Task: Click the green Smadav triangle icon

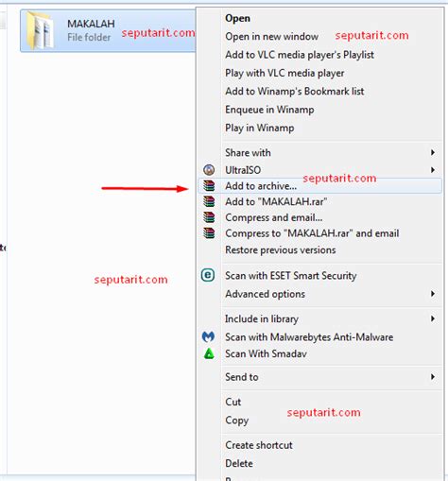Action: coord(209,353)
